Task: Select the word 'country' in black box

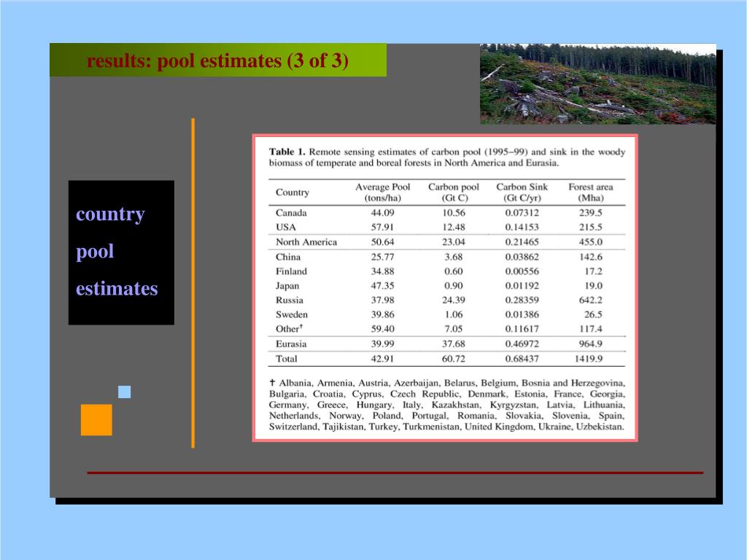Action: [110, 214]
